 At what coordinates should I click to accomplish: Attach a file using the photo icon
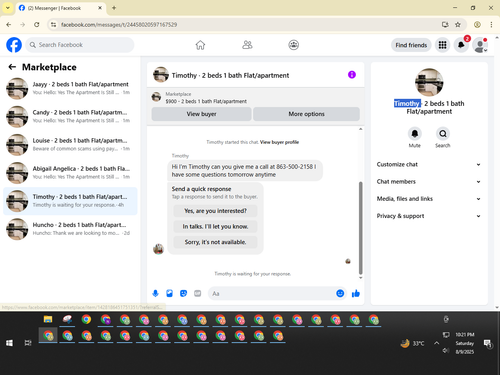click(x=170, y=293)
